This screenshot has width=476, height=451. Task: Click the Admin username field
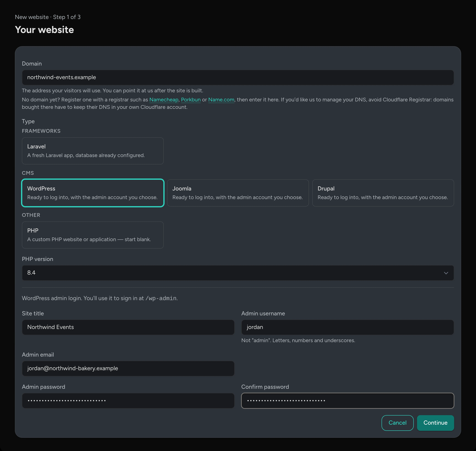348,327
